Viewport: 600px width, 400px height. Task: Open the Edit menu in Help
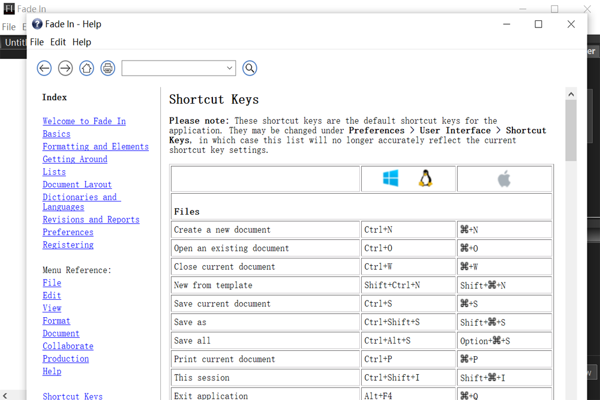coord(58,42)
